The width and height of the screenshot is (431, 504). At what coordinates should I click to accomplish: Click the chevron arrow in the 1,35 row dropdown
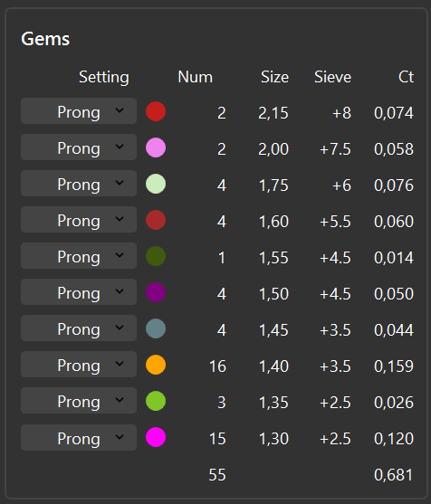(x=120, y=400)
